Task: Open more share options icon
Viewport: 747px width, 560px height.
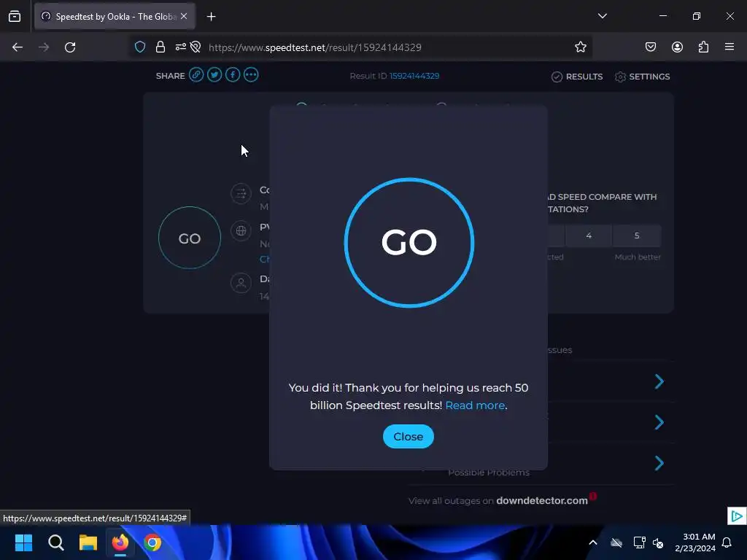Action: [x=251, y=75]
